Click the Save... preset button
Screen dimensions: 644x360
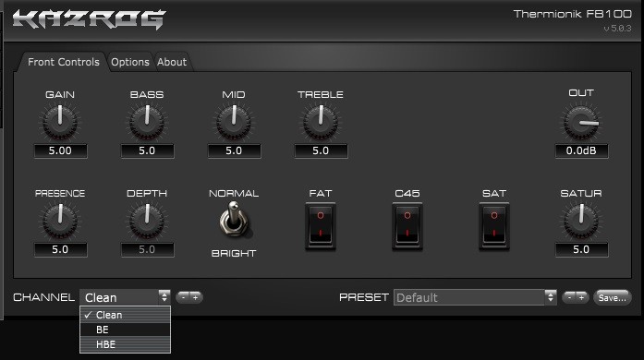point(612,297)
